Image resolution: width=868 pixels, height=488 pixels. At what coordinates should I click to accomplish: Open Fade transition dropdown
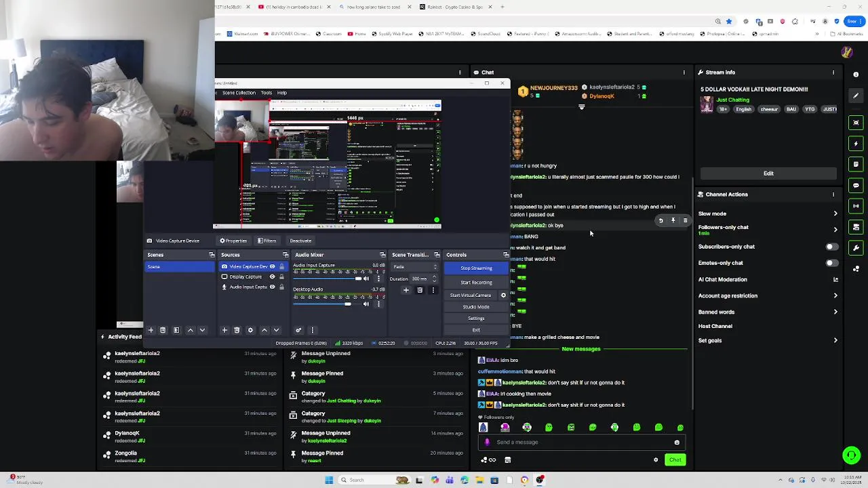click(415, 267)
